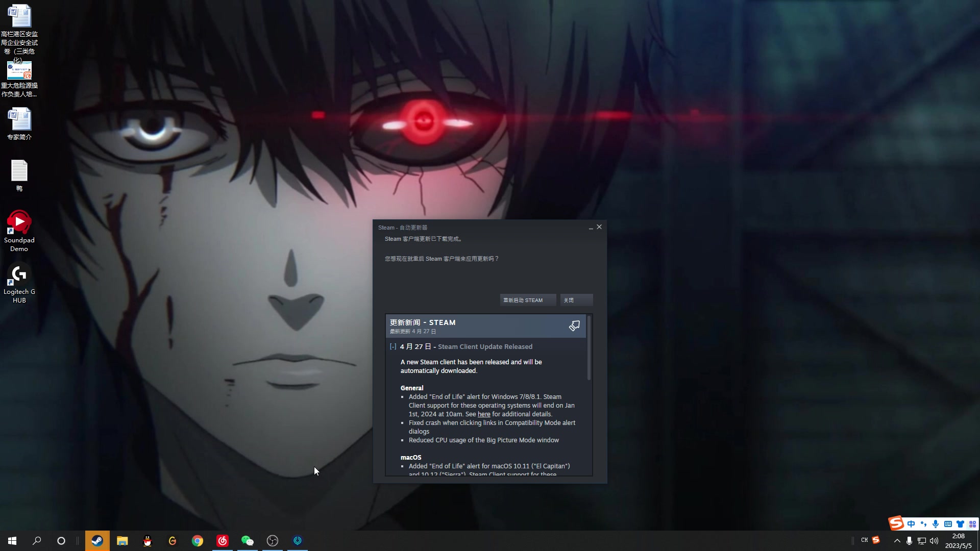Open File Explorer from taskbar
Viewport: 980px width, 551px height.
[122, 541]
